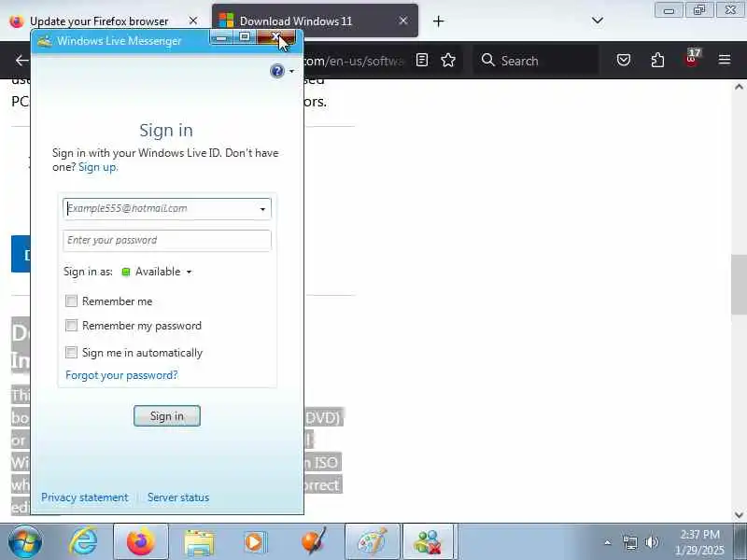This screenshot has width=747, height=560.
Task: Restore down the Firefox window
Action: point(698,10)
